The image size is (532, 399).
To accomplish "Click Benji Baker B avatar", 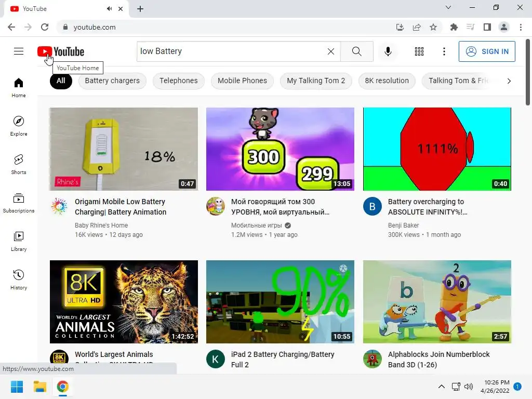I will 372,206.
